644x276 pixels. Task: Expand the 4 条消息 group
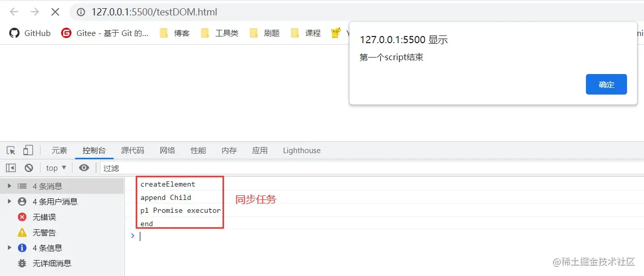(9, 186)
